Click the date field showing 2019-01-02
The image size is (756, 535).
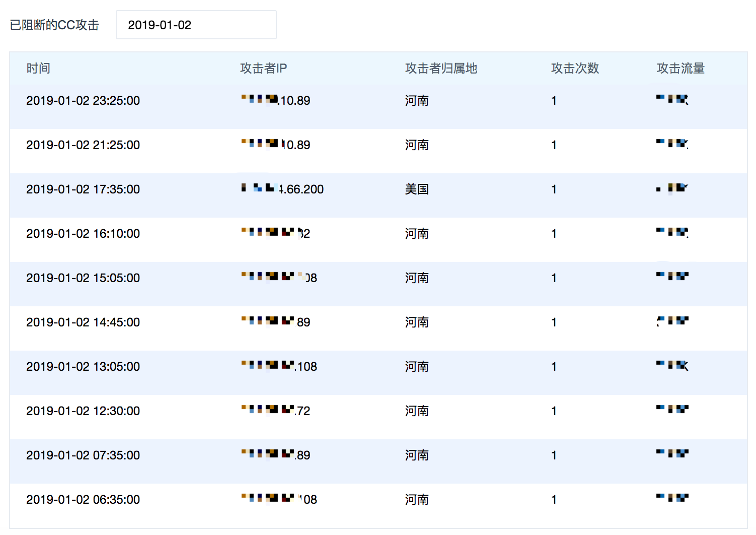pyautogui.click(x=196, y=25)
